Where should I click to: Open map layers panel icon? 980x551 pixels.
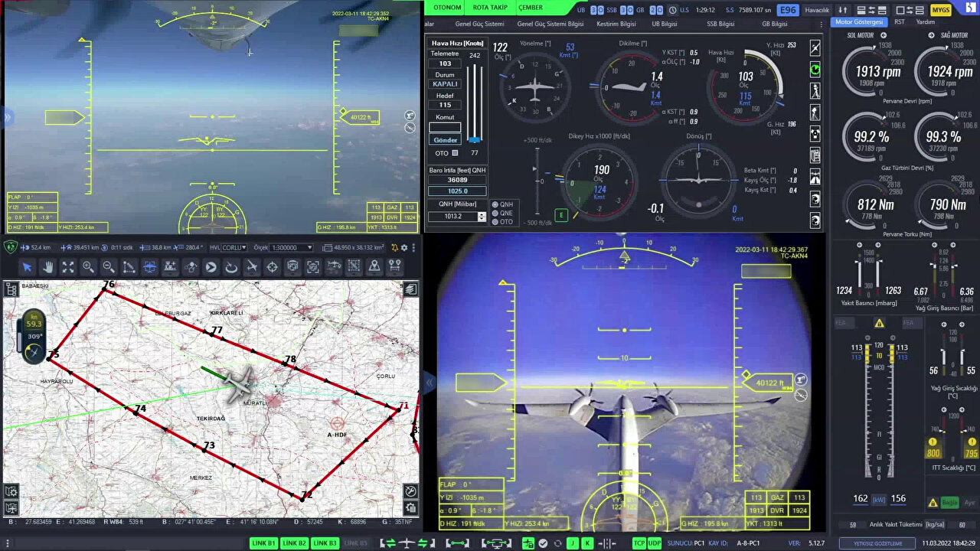411,289
